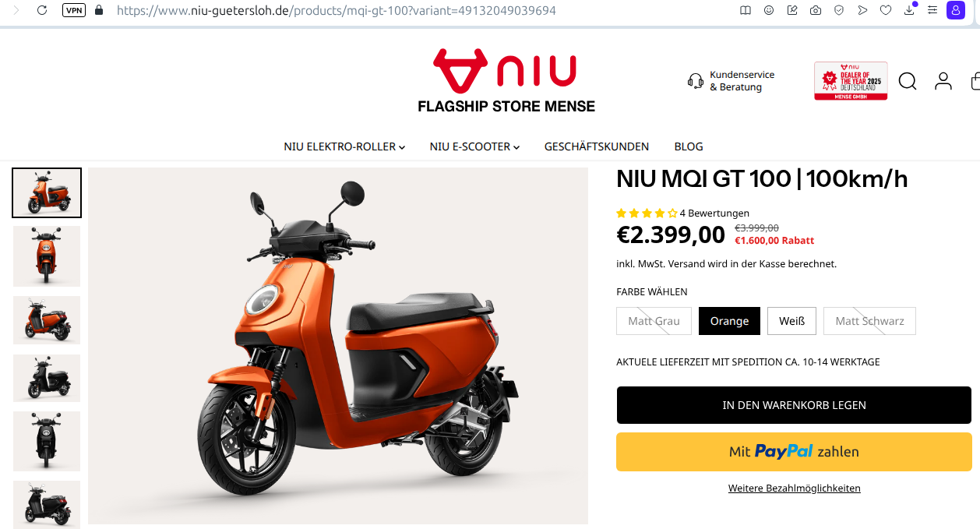Open the user account icon
The height and width of the screenshot is (529, 980).
coord(943,81)
